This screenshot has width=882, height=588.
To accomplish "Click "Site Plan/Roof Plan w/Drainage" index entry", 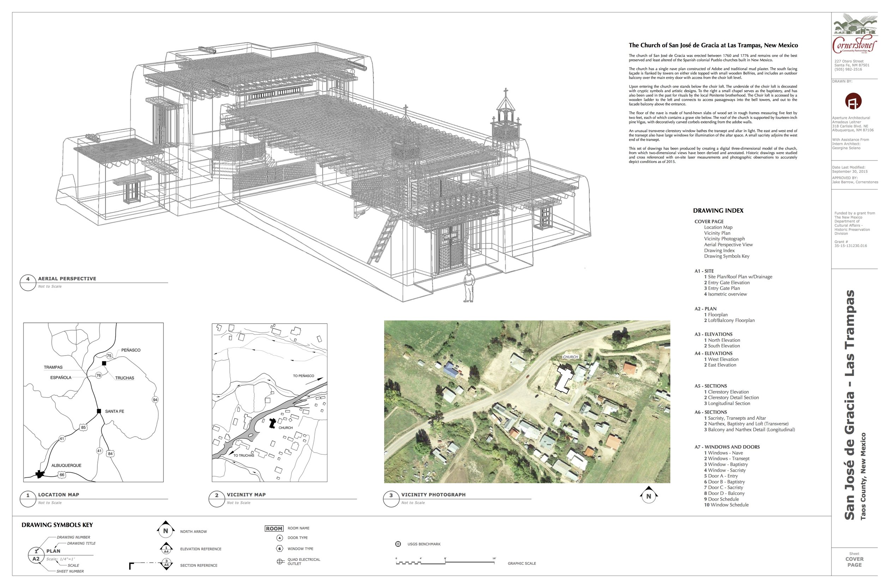I will click(738, 277).
